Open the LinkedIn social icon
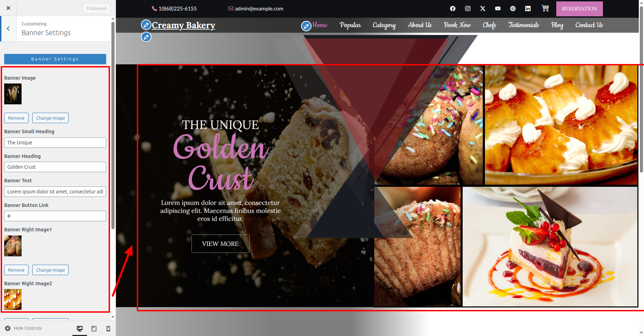Screen dimensions: 644x336 coord(528,9)
